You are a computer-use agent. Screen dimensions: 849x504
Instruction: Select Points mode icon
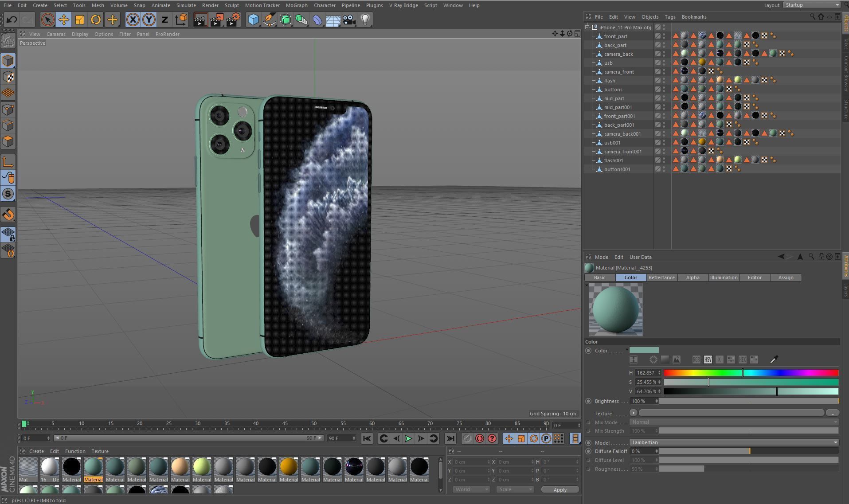pos(8,109)
